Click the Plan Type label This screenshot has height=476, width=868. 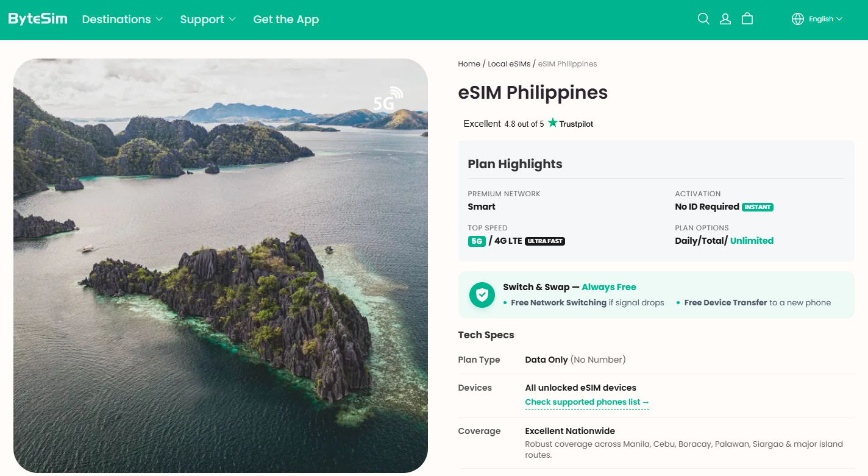click(479, 360)
